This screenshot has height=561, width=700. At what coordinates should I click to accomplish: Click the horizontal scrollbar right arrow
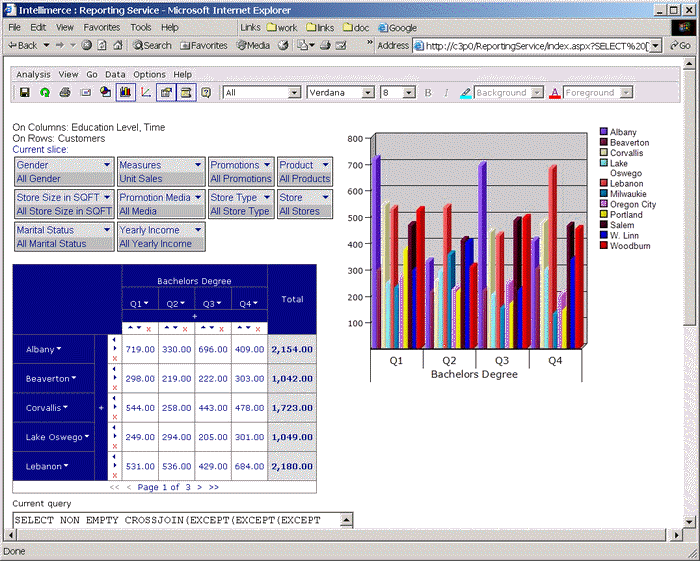point(678,534)
